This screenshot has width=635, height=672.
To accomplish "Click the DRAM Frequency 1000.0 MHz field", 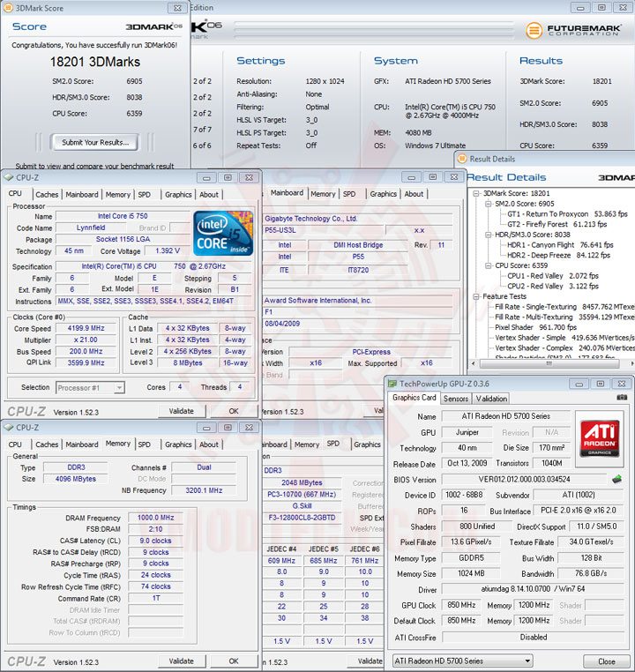I will pyautogui.click(x=155, y=518).
